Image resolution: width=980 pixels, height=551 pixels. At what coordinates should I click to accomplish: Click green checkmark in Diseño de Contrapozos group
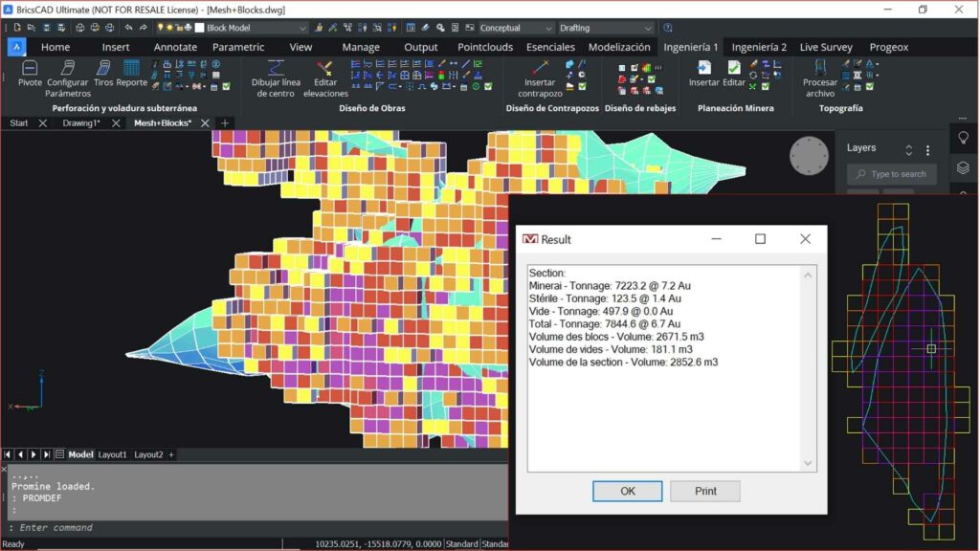(x=582, y=87)
